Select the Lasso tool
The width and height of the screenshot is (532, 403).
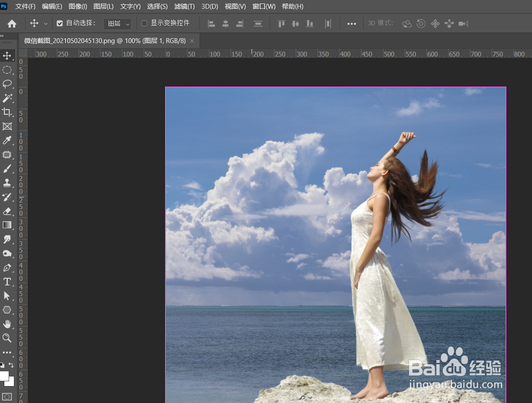(x=7, y=84)
